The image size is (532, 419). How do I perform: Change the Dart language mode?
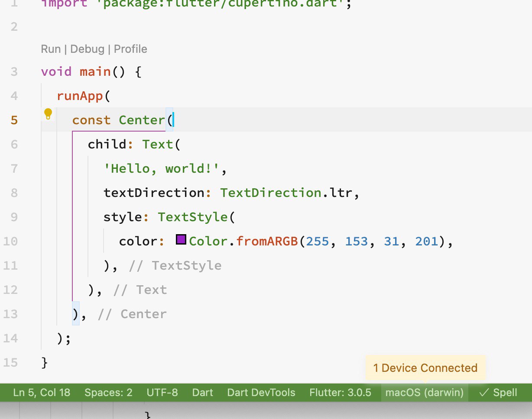pos(203,393)
